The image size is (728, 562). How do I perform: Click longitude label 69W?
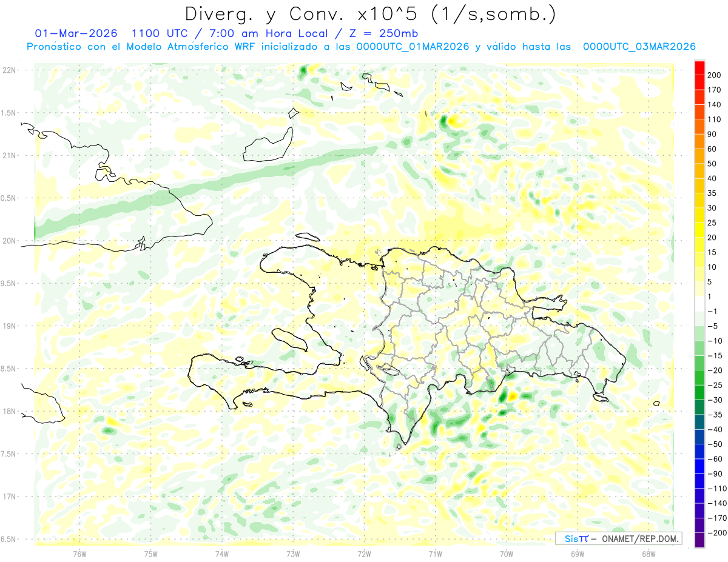(x=578, y=553)
